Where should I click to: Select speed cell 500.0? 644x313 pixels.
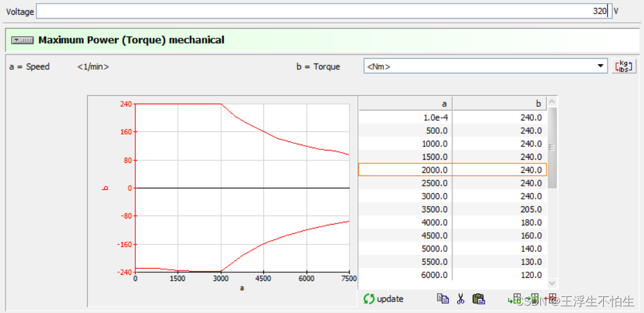[405, 130]
